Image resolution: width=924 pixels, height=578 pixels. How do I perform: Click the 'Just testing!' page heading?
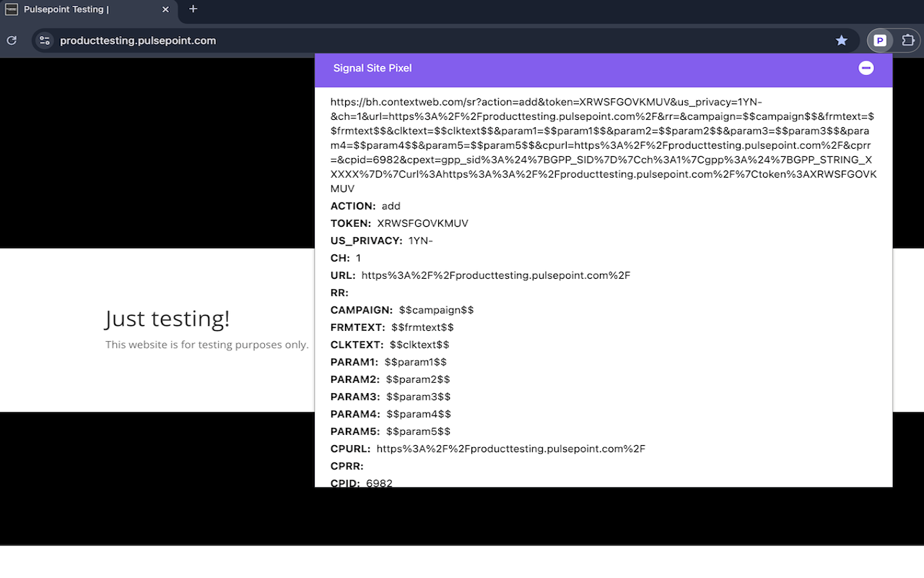pos(167,318)
